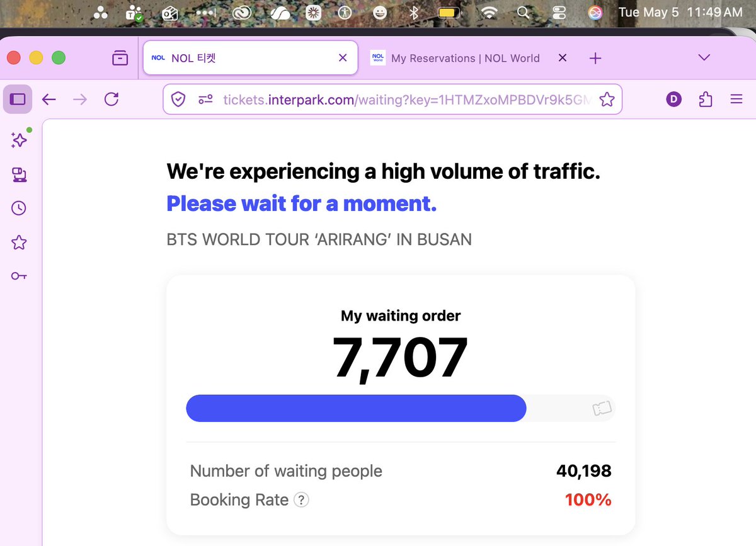Open Creative Cloud menu bar icon
The height and width of the screenshot is (546, 756).
pos(241,12)
